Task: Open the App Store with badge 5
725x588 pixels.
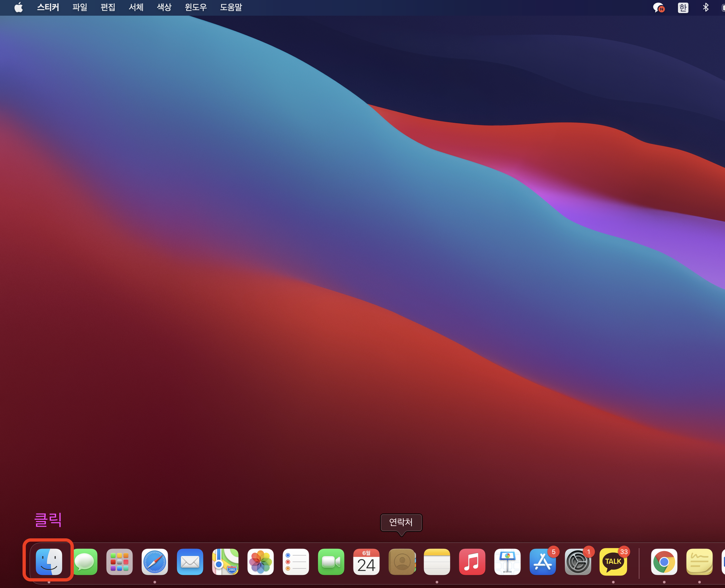Action: coord(542,562)
